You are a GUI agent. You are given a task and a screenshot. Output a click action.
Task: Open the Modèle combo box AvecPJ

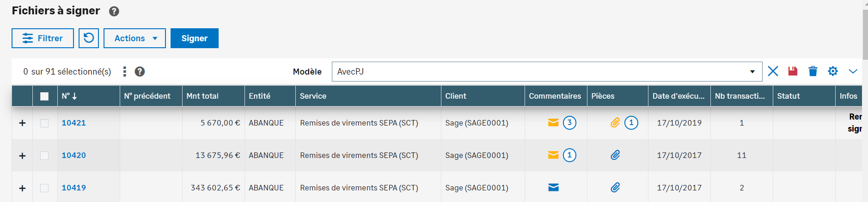pyautogui.click(x=546, y=72)
